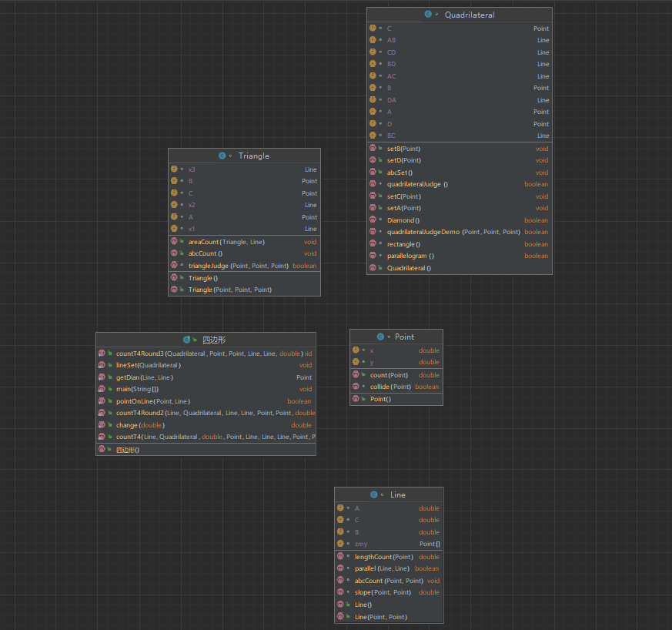Click the Quadrilateral class icon in its header

[428, 15]
